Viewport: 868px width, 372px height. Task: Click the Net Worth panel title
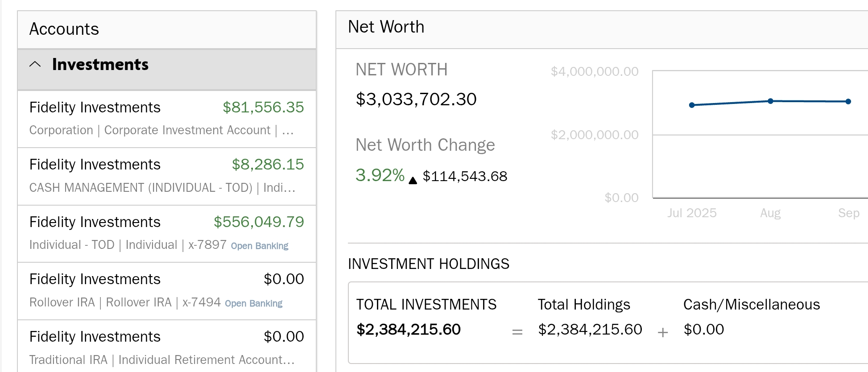(386, 27)
